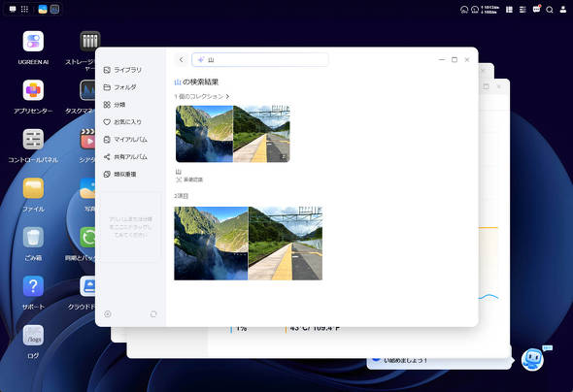Open the train platform photo result
This screenshot has width=573, height=392.
[x=286, y=244]
